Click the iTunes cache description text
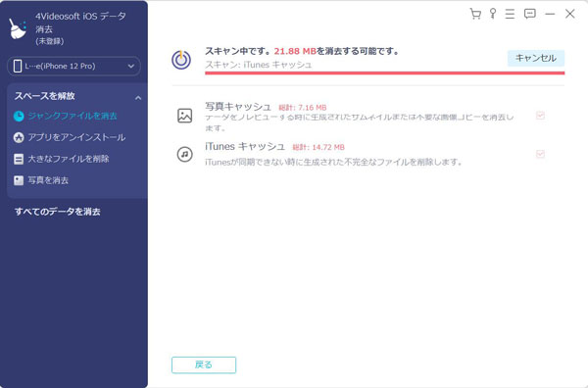588x388 pixels. [x=334, y=162]
